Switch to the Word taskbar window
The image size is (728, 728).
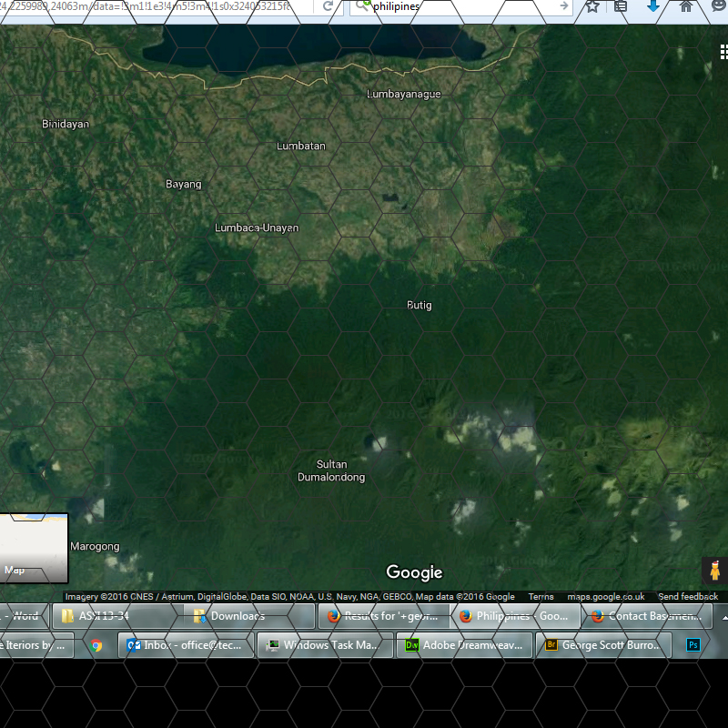[x=23, y=616]
